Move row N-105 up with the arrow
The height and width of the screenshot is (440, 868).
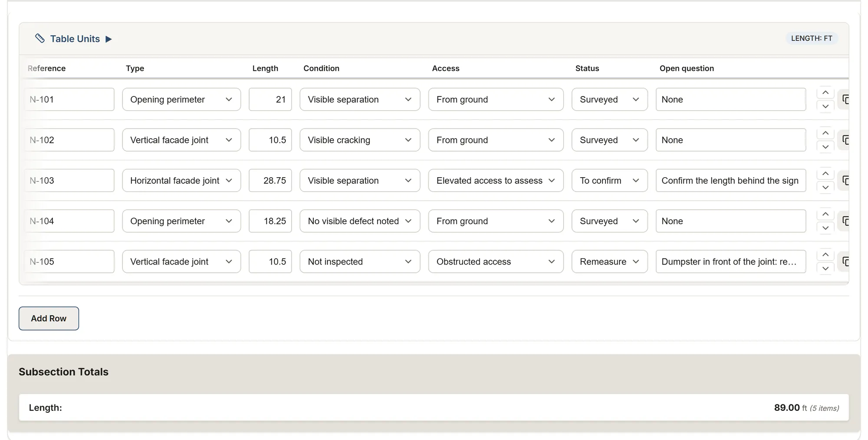pos(825,255)
